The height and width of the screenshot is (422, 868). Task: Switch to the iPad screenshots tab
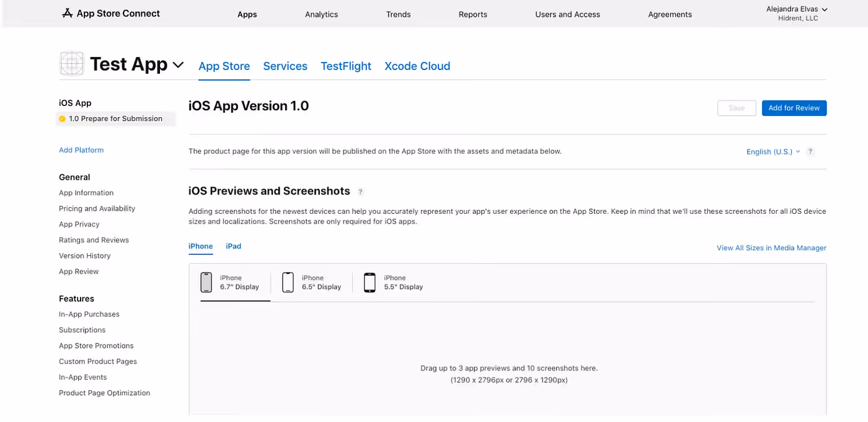[234, 246]
